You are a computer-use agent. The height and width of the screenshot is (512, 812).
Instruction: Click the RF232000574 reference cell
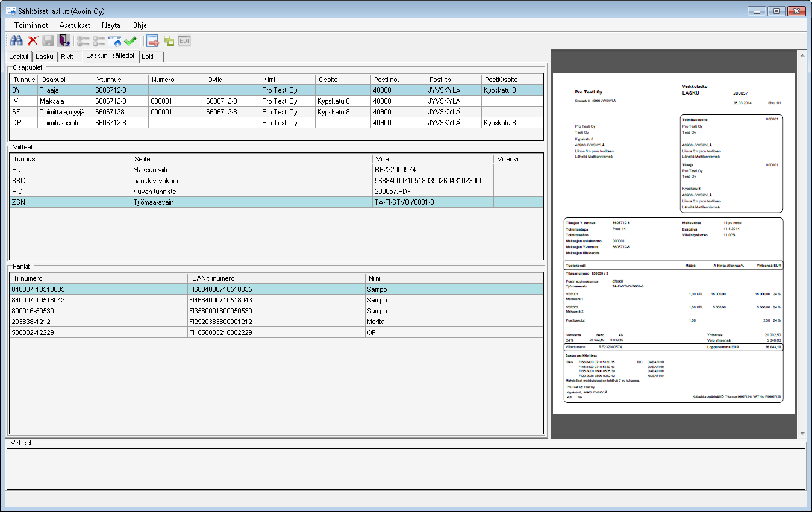click(x=433, y=169)
